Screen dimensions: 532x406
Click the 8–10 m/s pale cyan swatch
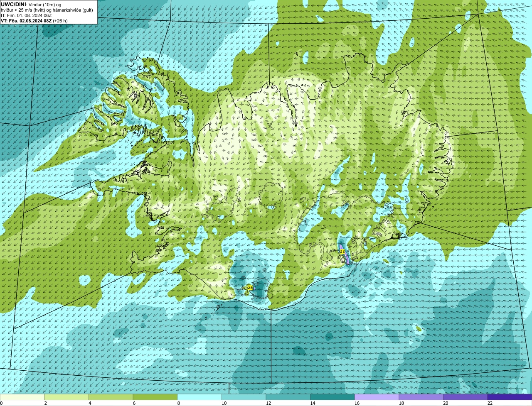199,397
